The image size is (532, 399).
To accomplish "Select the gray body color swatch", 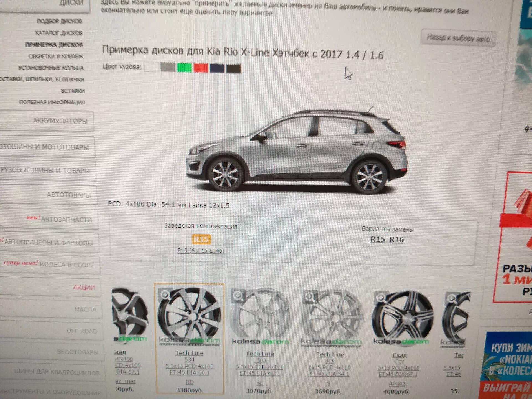I will coord(168,67).
